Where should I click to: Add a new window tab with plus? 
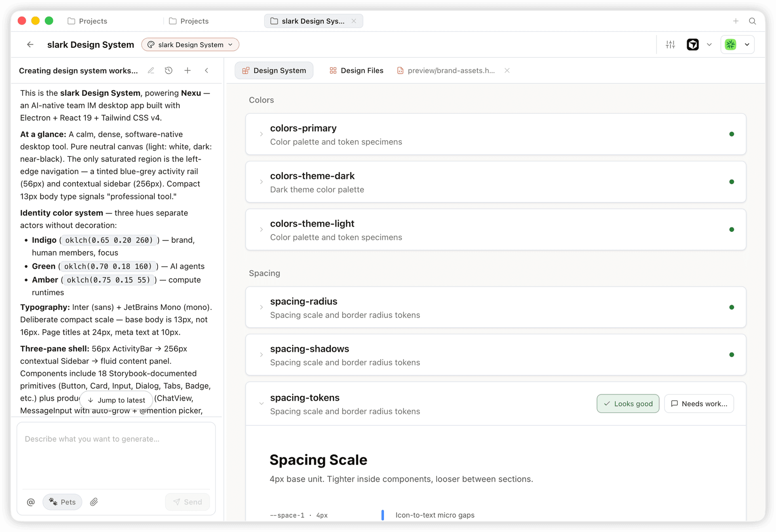tap(736, 21)
